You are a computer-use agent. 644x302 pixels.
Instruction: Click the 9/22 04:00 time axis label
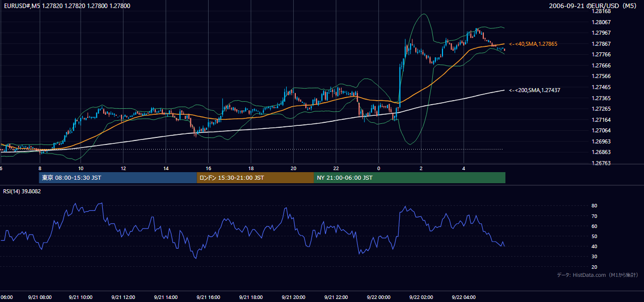point(465,297)
